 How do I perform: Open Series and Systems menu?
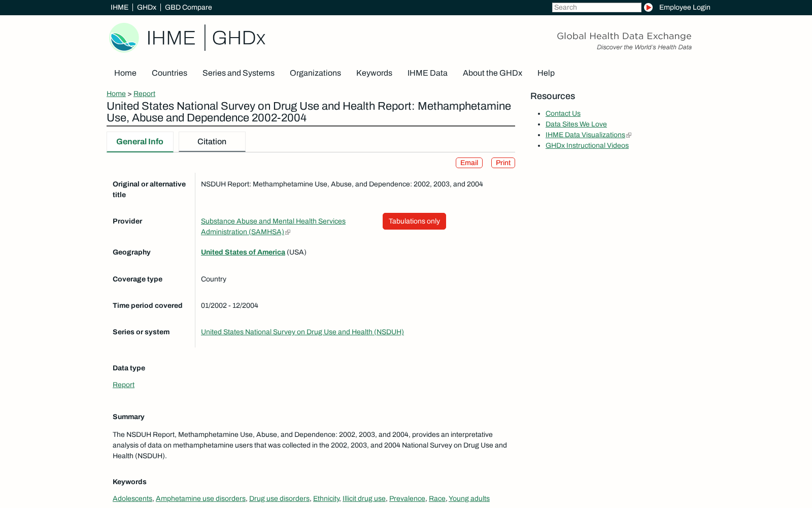(239, 73)
